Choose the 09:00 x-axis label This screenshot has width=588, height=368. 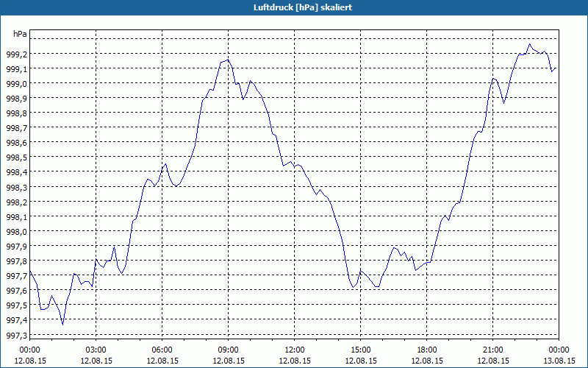tap(228, 350)
